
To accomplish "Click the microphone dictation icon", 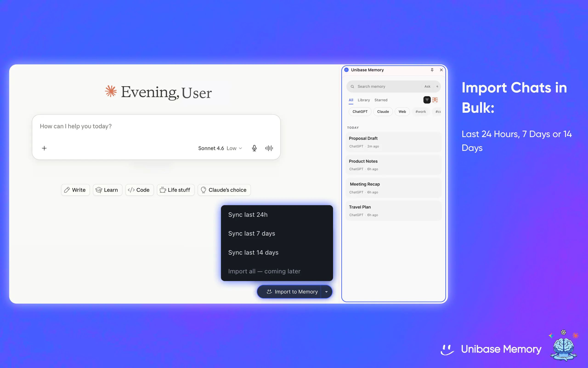I will 254,148.
